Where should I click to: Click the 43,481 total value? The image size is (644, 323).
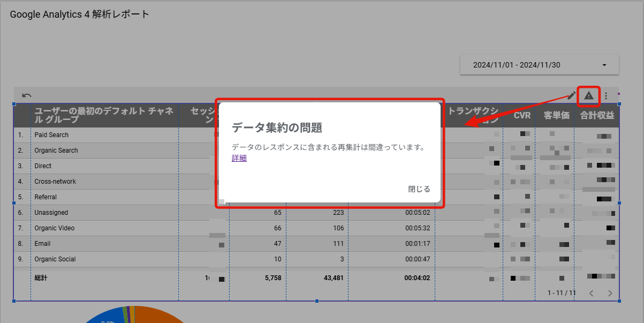(x=333, y=278)
